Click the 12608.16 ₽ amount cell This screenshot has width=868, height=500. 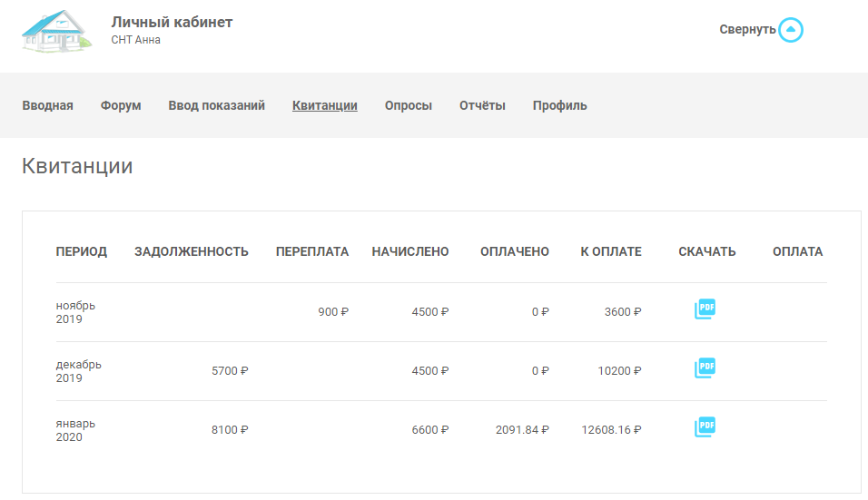click(611, 430)
